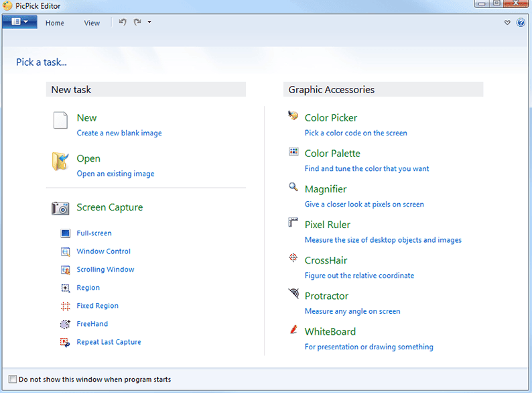Click 'Give a closer look at pixels on screen'

pyautogui.click(x=364, y=205)
